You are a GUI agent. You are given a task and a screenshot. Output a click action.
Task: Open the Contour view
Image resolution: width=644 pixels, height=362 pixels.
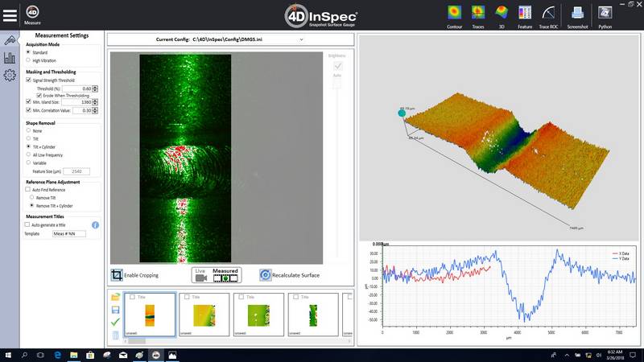pyautogui.click(x=454, y=17)
